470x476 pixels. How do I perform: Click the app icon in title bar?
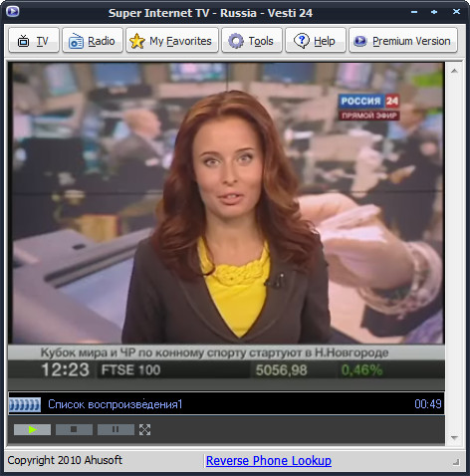pyautogui.click(x=13, y=11)
